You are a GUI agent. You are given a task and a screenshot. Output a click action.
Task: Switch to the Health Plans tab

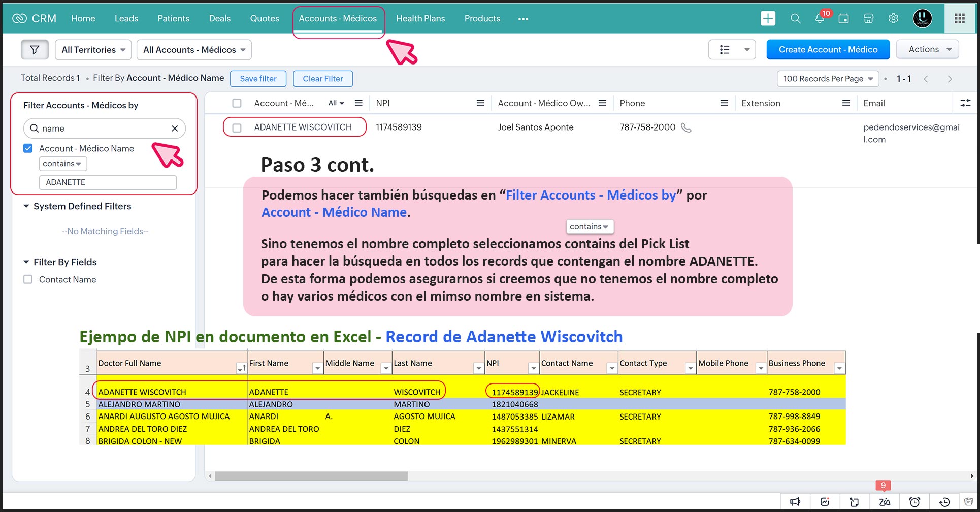(x=420, y=19)
